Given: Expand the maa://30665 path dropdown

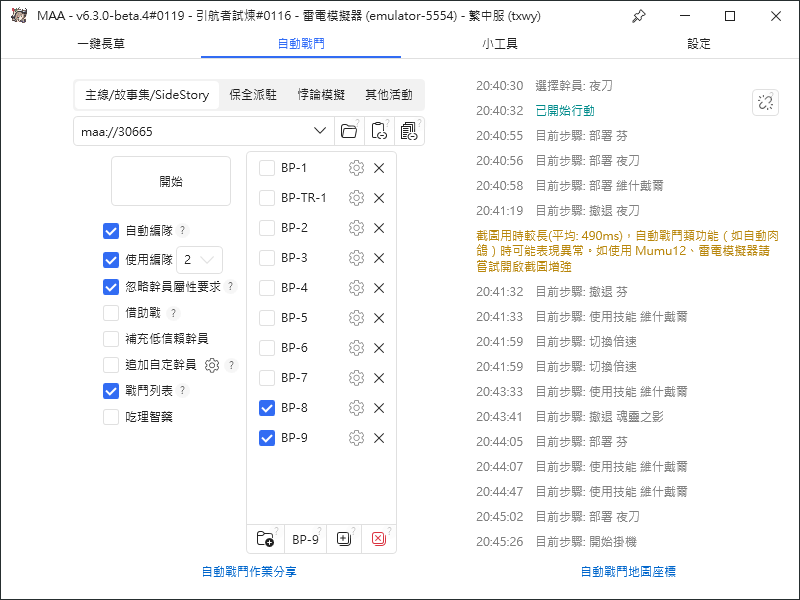Looking at the screenshot, I should (320, 131).
